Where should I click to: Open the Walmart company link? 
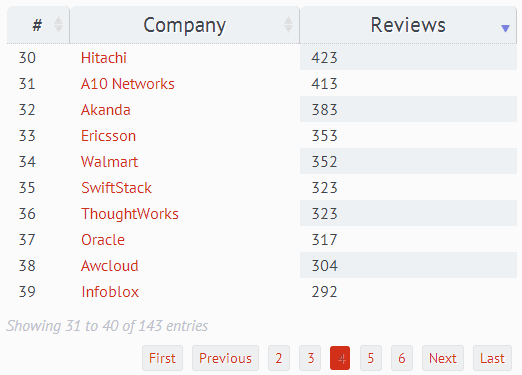coord(109,162)
